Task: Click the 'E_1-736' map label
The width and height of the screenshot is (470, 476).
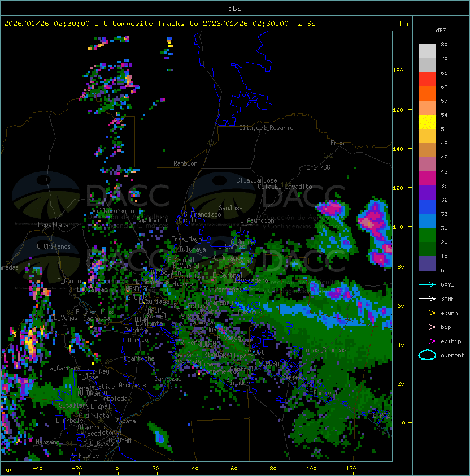Action: click(x=318, y=167)
